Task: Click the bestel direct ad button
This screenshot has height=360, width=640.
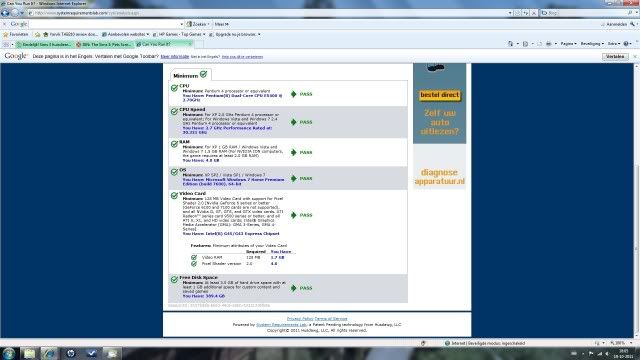Action: 440,95
